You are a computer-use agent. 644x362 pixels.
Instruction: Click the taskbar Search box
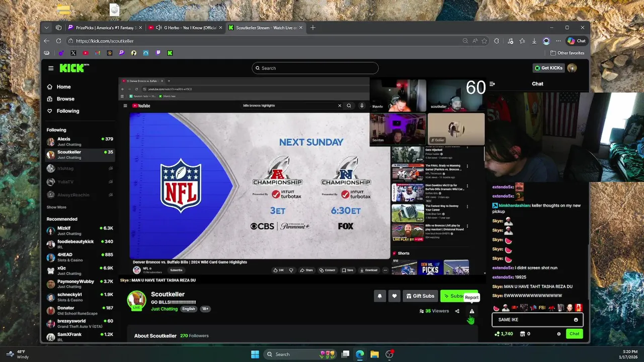click(300, 354)
